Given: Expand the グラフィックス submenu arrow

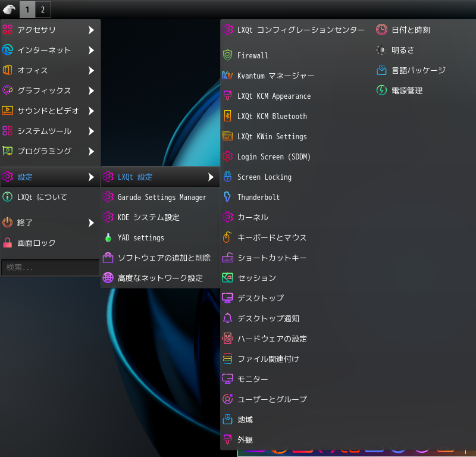Looking at the screenshot, I should 91,90.
